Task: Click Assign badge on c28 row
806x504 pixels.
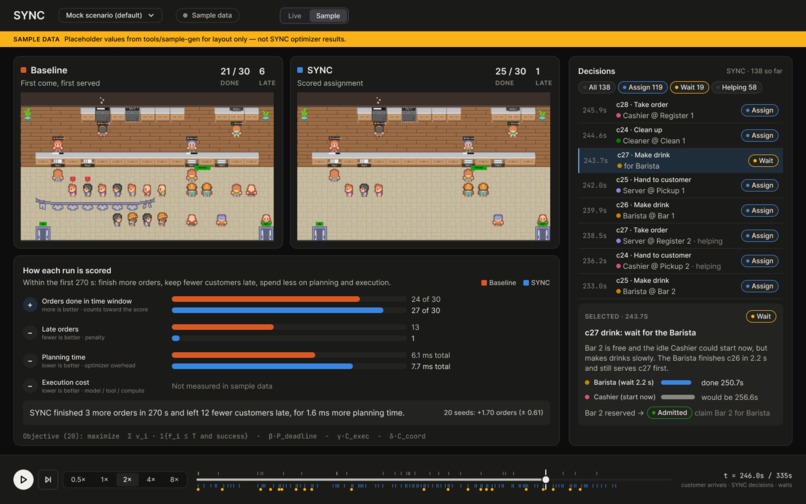Action: (x=759, y=110)
